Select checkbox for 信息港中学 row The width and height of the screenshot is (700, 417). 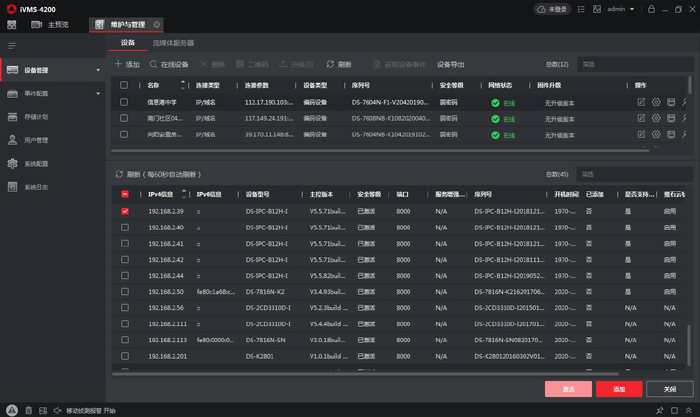(125, 102)
